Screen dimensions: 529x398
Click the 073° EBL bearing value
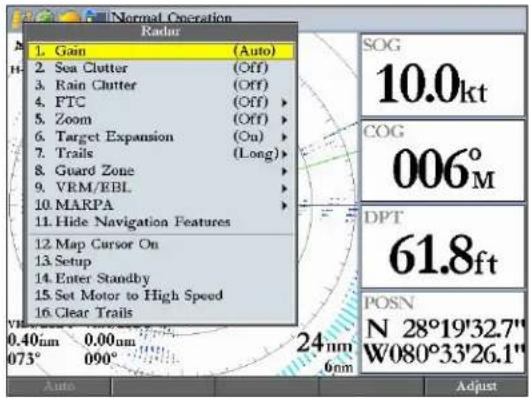tap(24, 359)
